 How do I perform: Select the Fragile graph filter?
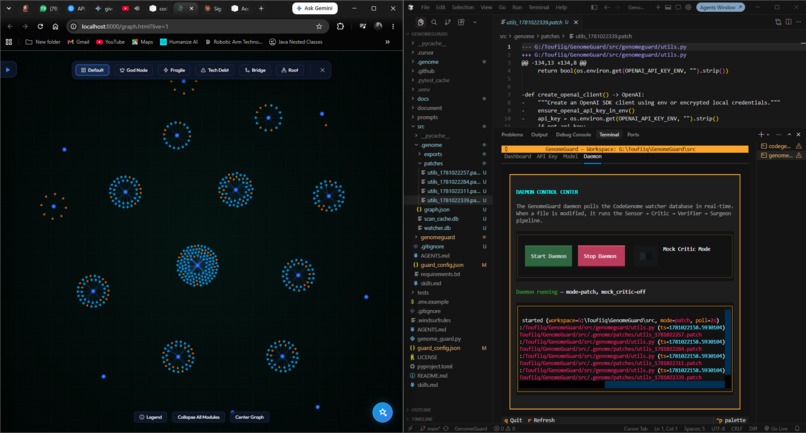point(174,70)
